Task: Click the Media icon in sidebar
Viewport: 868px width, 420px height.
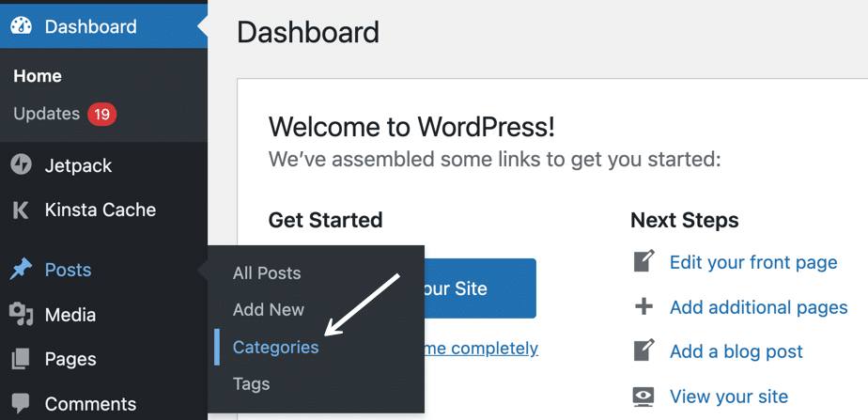Action: (21, 315)
